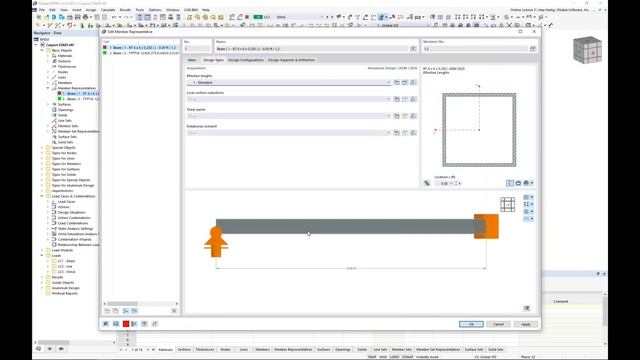The height and width of the screenshot is (360, 640).
Task: Create new Shear panel type icon
Action: coord(396,116)
